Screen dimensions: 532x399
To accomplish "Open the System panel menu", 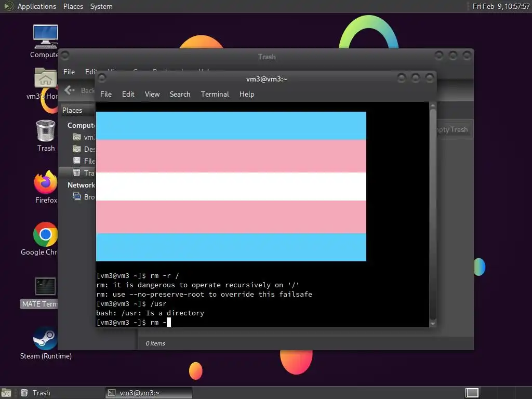I will [x=101, y=6].
